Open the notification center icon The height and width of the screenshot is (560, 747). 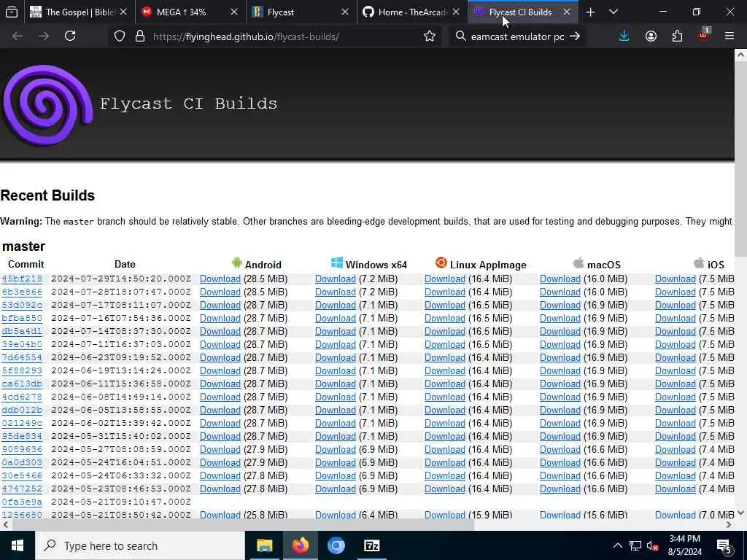724,545
